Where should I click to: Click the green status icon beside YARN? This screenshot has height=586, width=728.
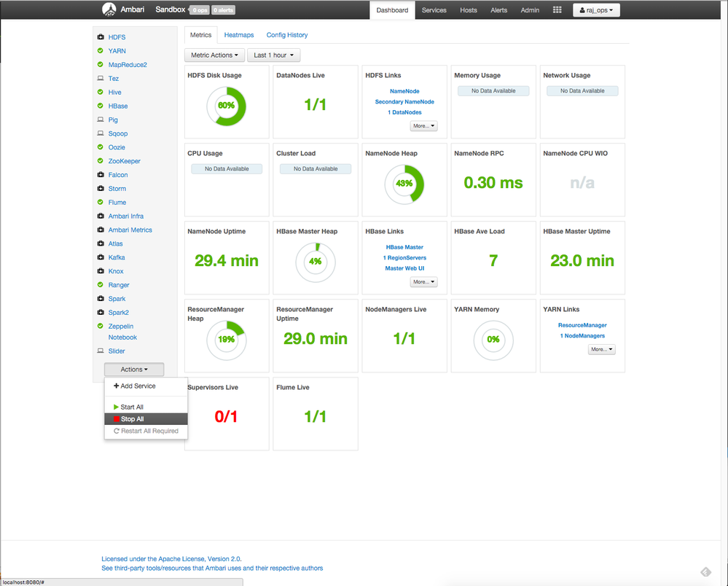101,51
